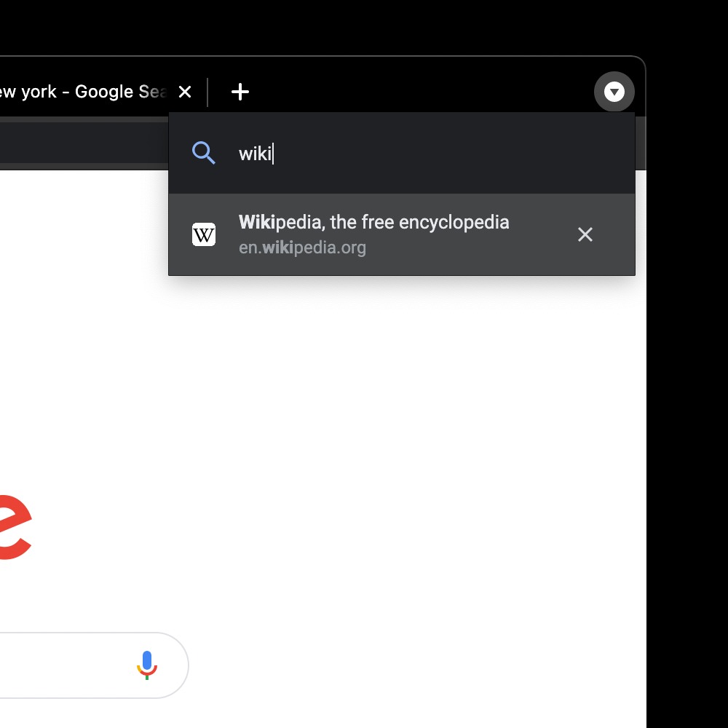Image resolution: width=728 pixels, height=728 pixels.
Task: Close the Wikipedia tab from search results
Action: click(585, 234)
